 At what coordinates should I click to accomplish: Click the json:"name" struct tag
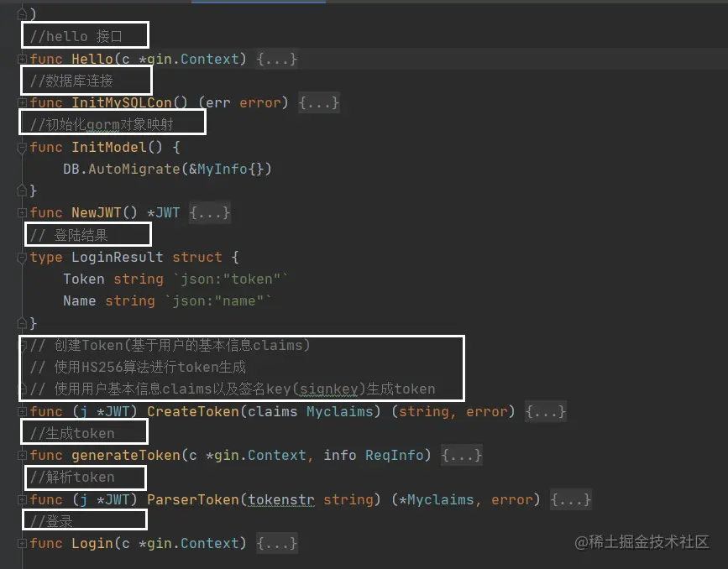pos(218,300)
